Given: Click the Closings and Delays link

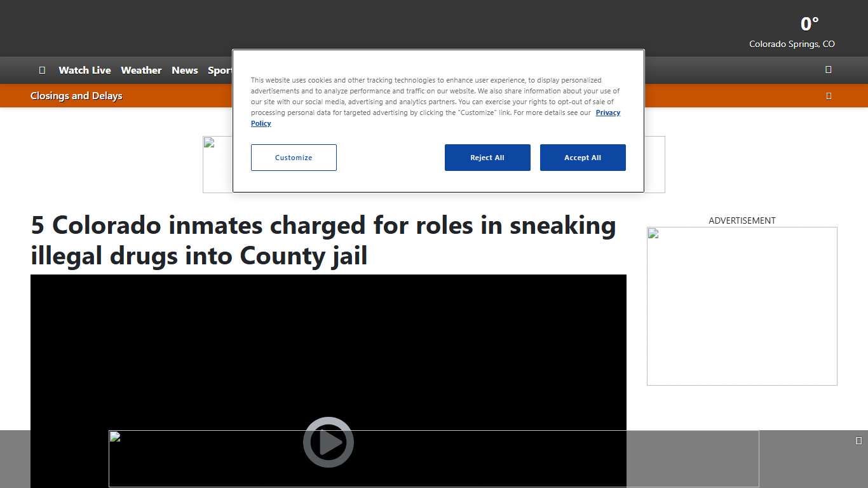Looking at the screenshot, I should pyautogui.click(x=76, y=96).
